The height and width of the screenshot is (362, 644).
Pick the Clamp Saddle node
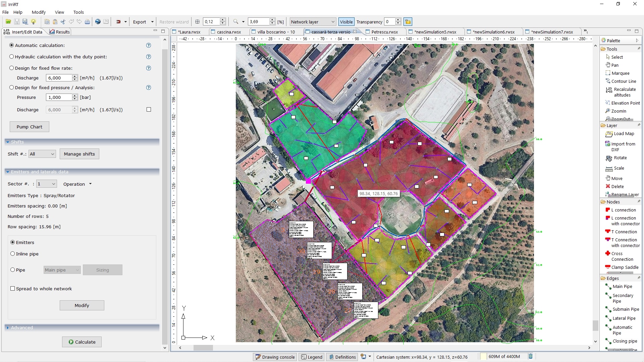[625, 267]
